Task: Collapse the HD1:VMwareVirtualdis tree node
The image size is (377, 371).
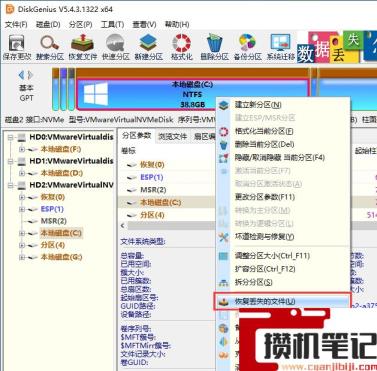Action: [x=11, y=161]
